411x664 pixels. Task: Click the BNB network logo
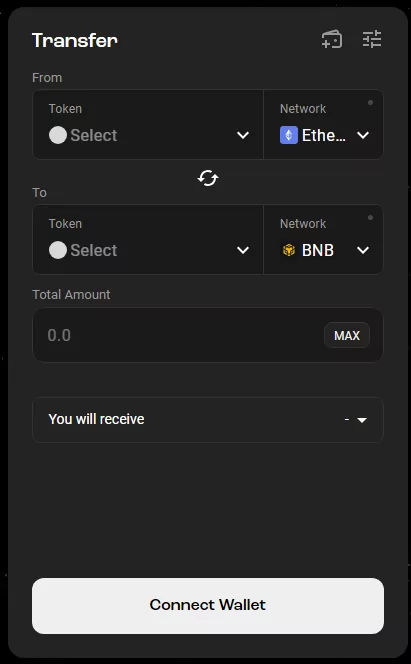(289, 250)
